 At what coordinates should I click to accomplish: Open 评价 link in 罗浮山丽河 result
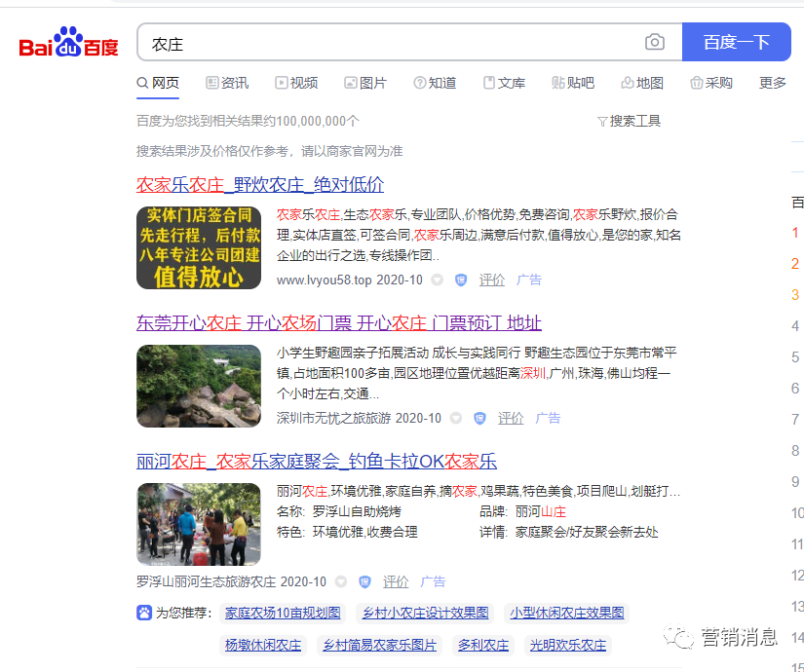(396, 581)
